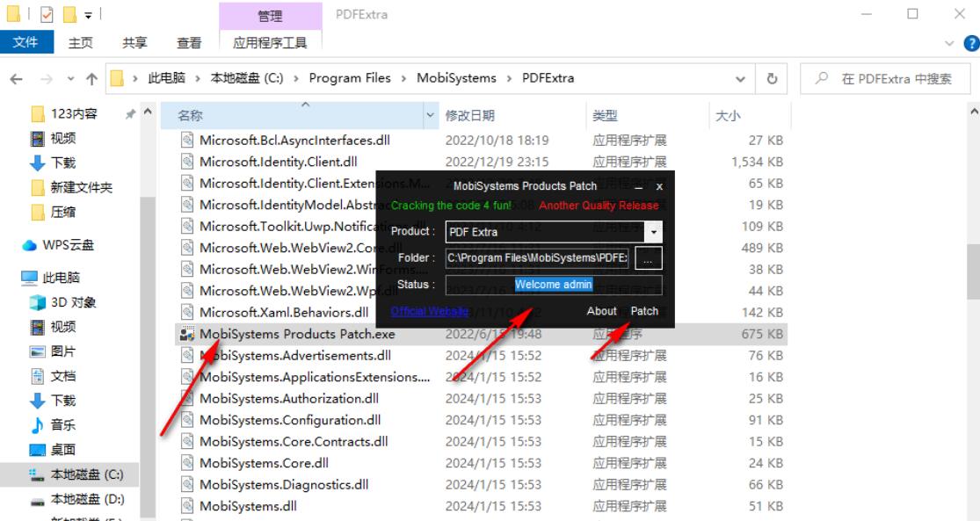Viewport: 980px width, 521px height.
Task: Click the browse (...) button beside Folder
Action: tap(648, 258)
